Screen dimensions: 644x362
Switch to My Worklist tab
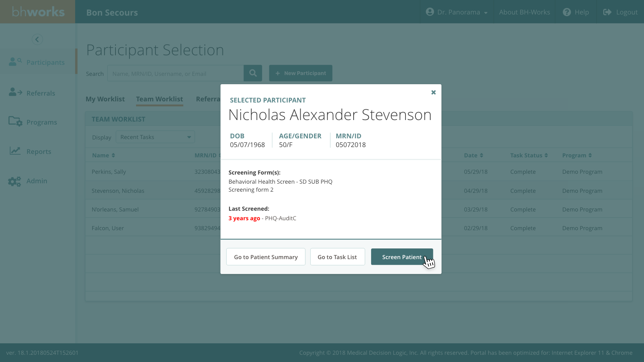[x=105, y=99]
